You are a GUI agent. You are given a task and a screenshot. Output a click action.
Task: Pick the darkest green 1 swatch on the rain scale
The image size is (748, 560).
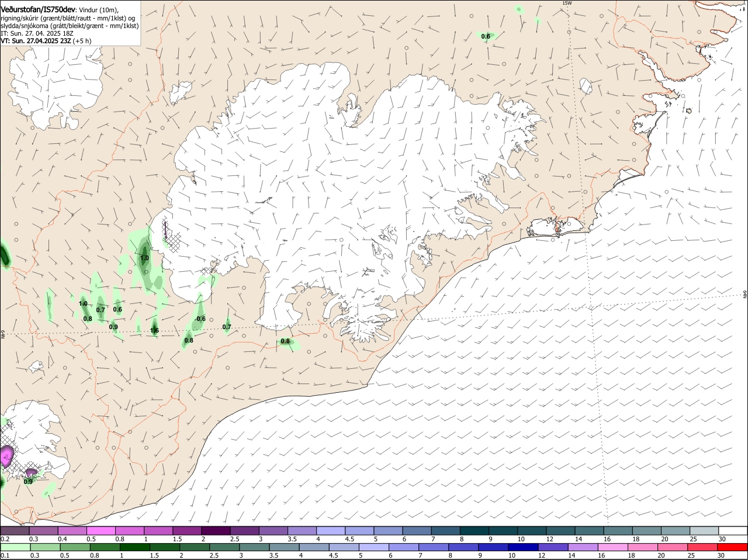coord(134,547)
